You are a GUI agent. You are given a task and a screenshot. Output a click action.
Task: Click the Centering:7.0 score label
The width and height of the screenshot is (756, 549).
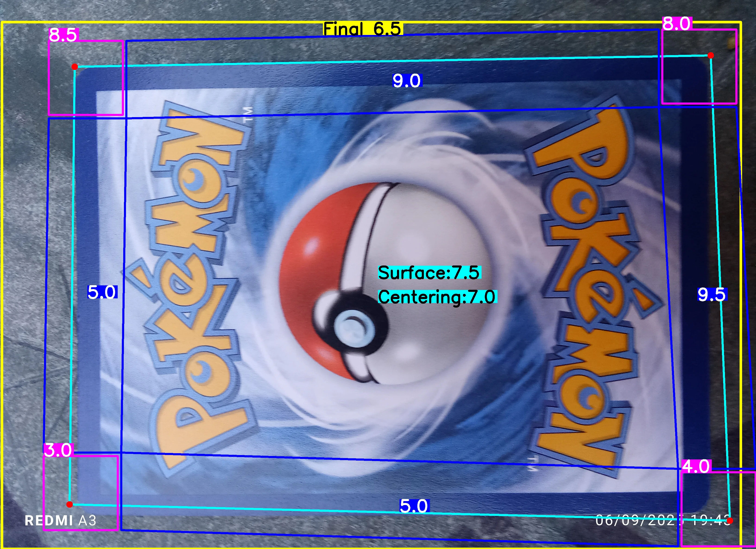pos(437,296)
